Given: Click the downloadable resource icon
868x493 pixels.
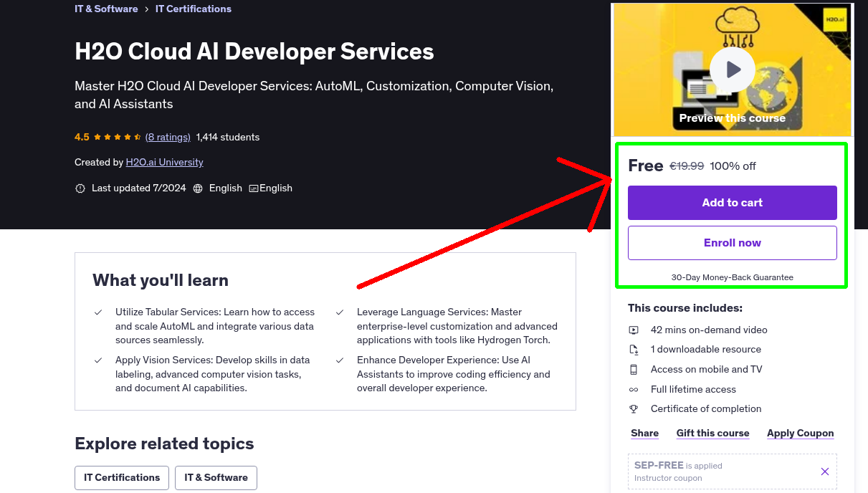Looking at the screenshot, I should 634,350.
